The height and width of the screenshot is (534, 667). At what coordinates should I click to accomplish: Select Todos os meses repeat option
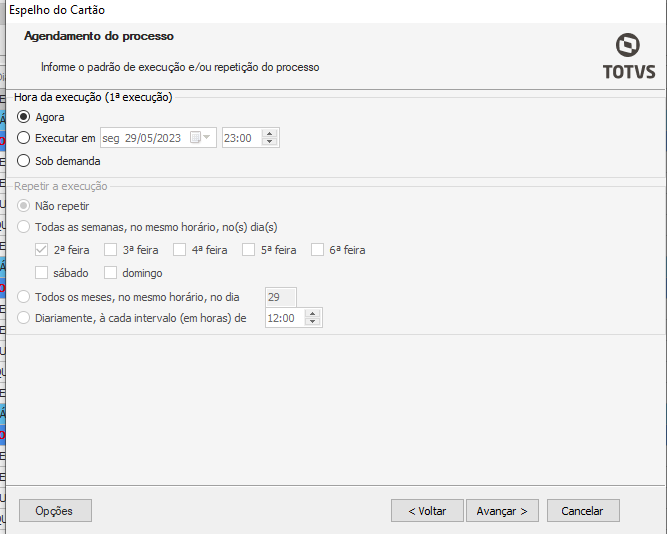[24, 296]
